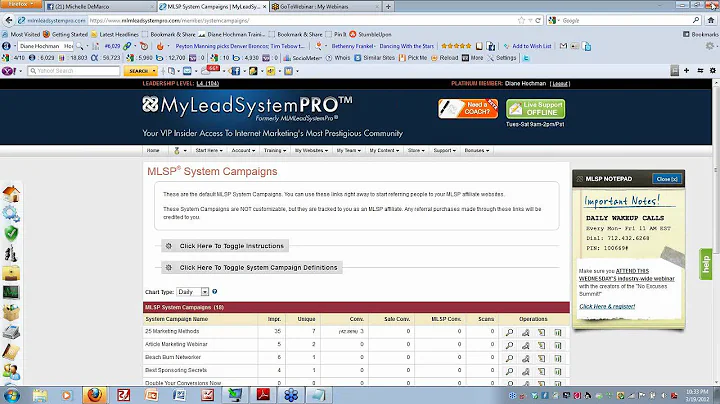Click the green shield checkmark sidebar icon
This screenshot has width=720, height=404.
point(11,233)
